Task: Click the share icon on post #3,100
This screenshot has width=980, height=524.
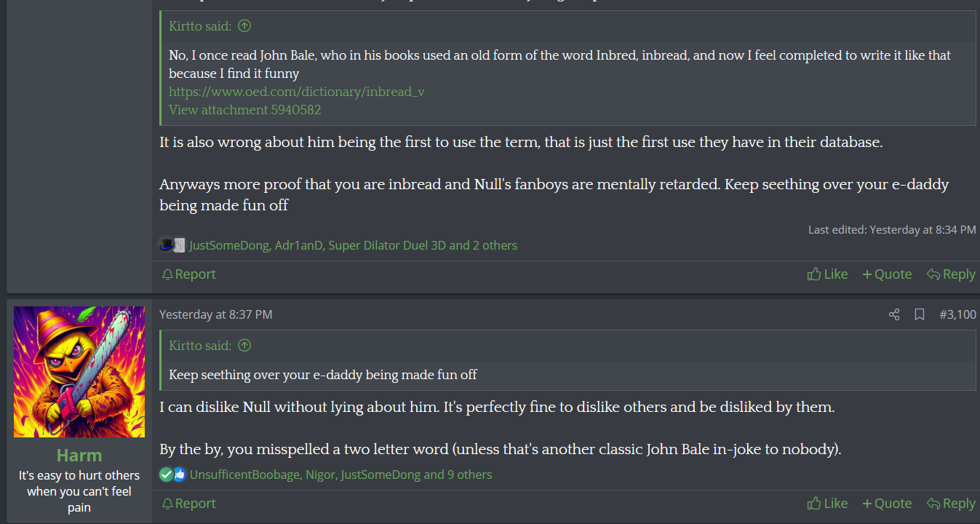Action: [x=894, y=314]
